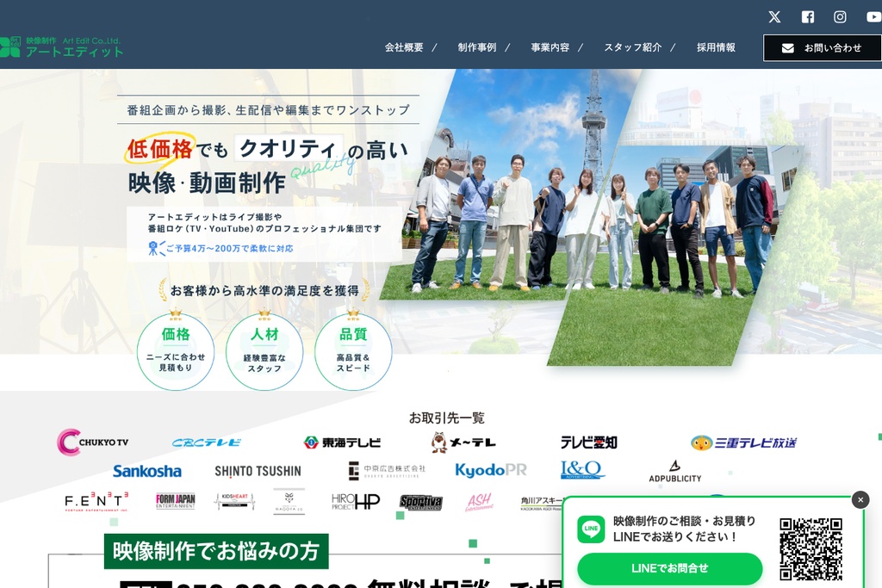Click the Art Edit company logo
Viewport: 882px width, 588px height.
pos(62,47)
